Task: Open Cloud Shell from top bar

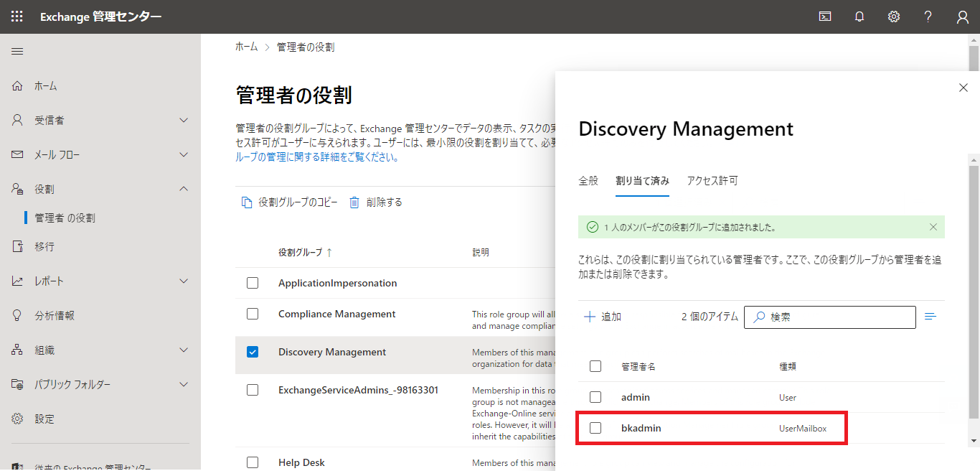Action: pyautogui.click(x=825, y=17)
